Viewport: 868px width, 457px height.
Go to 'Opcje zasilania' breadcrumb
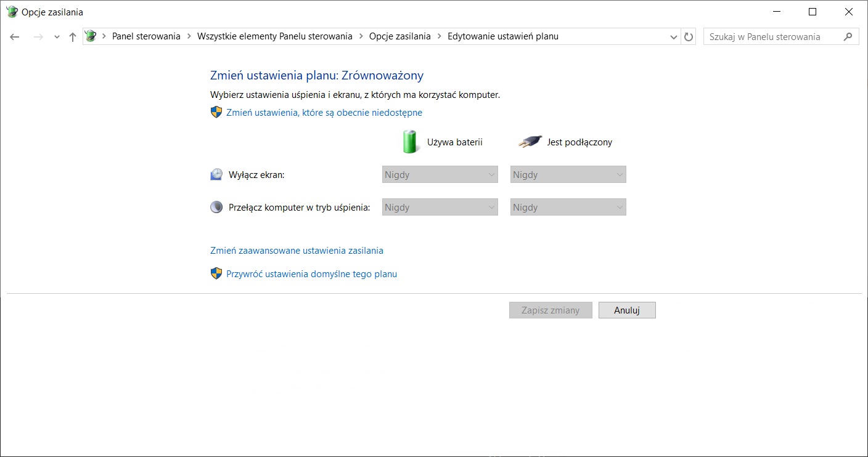click(399, 36)
